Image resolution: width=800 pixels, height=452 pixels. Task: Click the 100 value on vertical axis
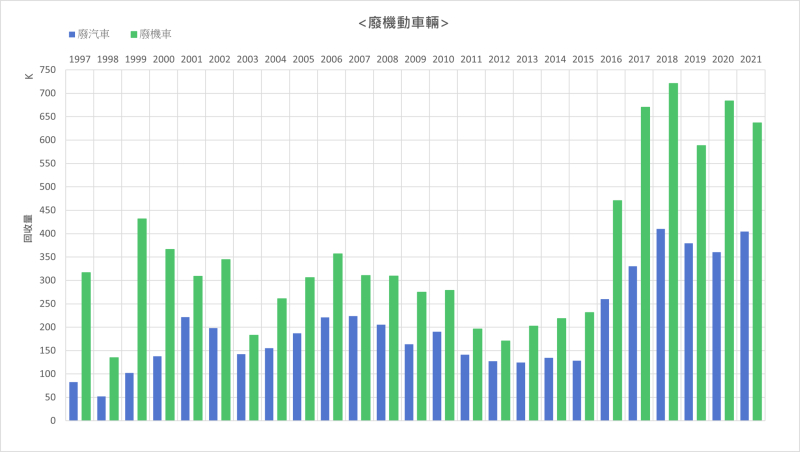click(47, 374)
